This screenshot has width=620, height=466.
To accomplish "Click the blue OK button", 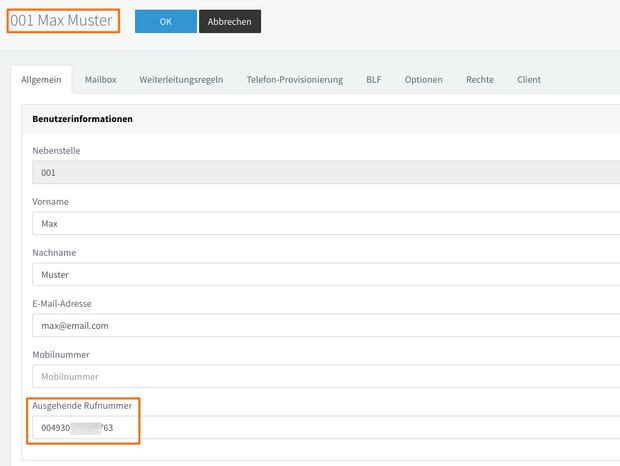I will (x=165, y=22).
